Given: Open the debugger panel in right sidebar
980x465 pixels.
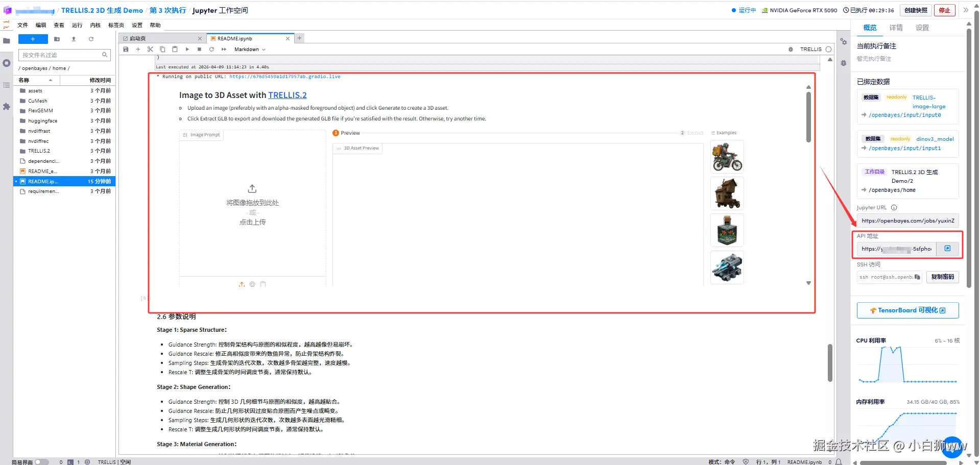Looking at the screenshot, I should click(x=844, y=63).
